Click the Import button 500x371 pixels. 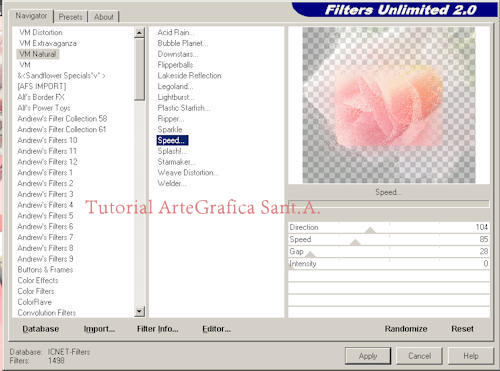[x=99, y=329]
